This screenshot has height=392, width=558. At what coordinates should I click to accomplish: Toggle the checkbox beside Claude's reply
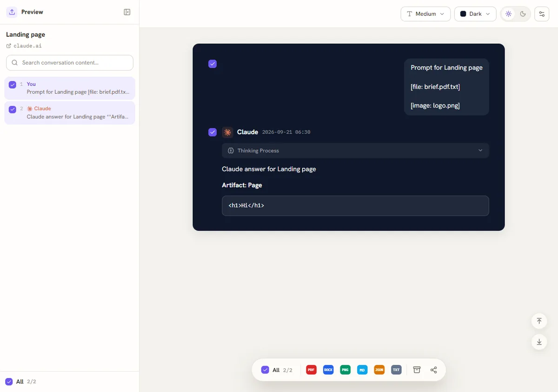pyautogui.click(x=213, y=132)
